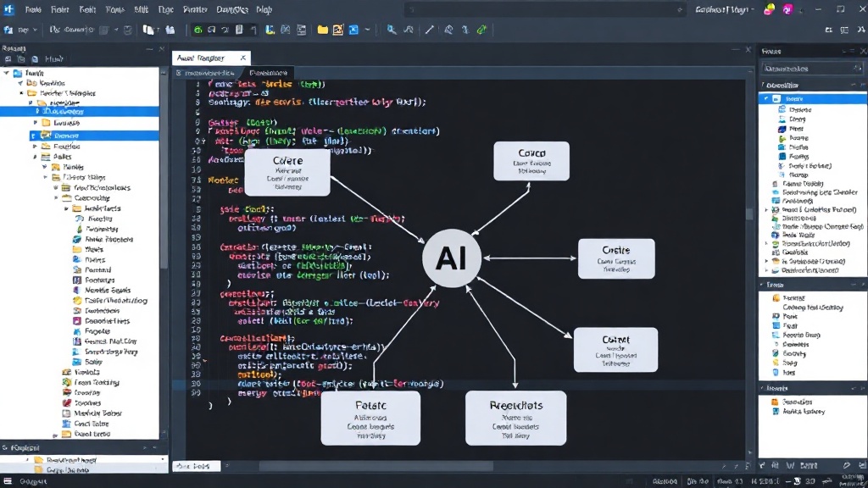The width and height of the screenshot is (868, 488).
Task: Select the diagonal line tool icon in toolbar
Action: tap(430, 30)
